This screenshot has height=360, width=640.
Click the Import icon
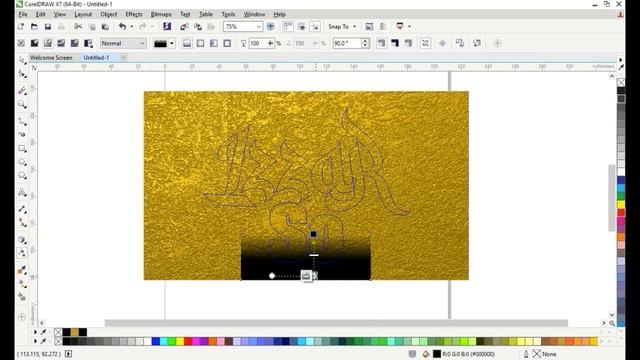[184, 27]
